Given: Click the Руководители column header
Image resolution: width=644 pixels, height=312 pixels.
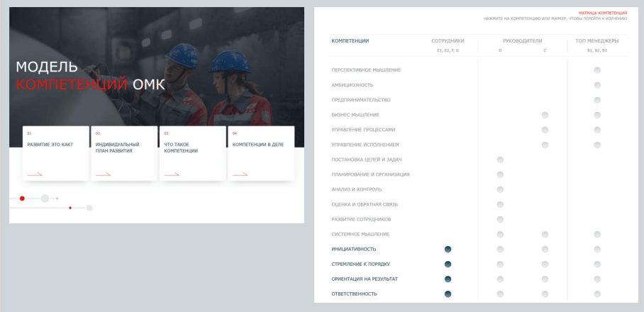Looking at the screenshot, I should click(x=523, y=41).
